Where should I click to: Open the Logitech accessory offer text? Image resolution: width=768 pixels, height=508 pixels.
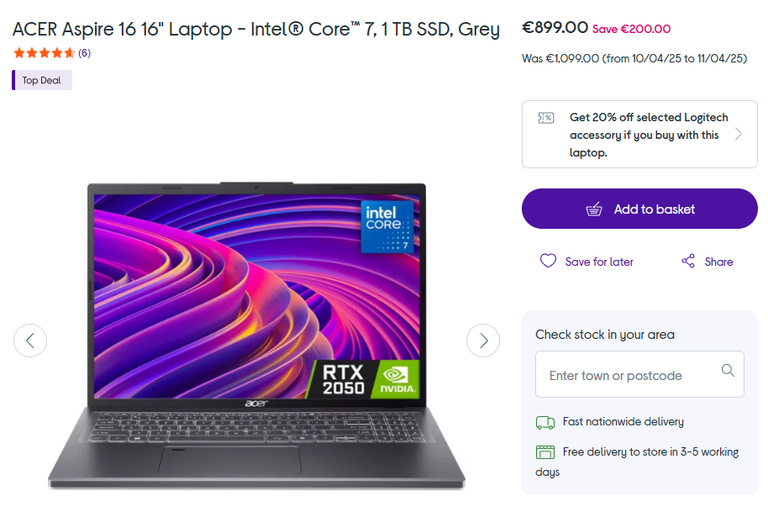click(x=648, y=135)
